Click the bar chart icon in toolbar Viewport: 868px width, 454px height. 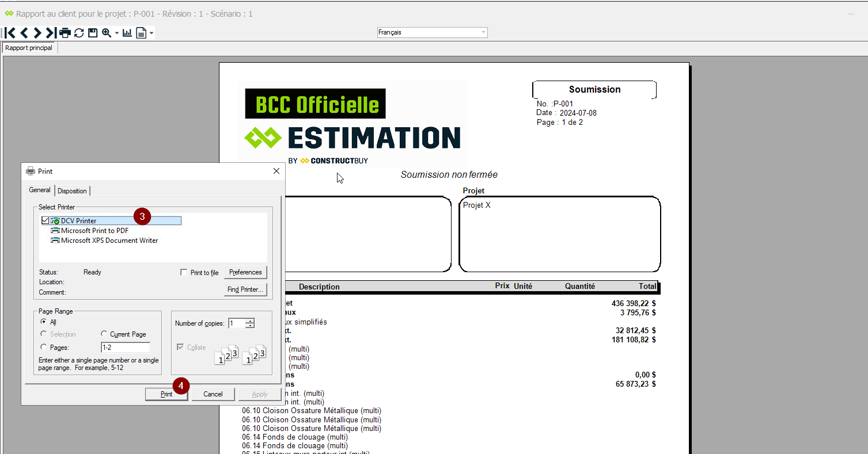coord(127,33)
